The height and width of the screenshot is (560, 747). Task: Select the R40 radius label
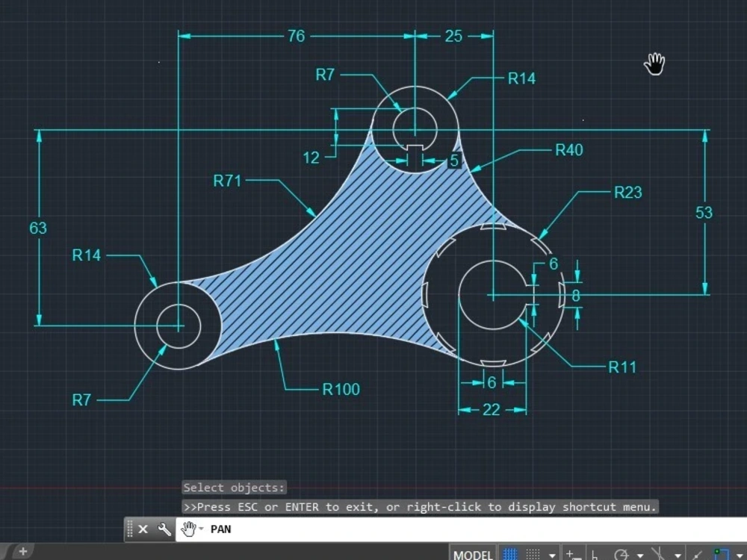click(568, 150)
